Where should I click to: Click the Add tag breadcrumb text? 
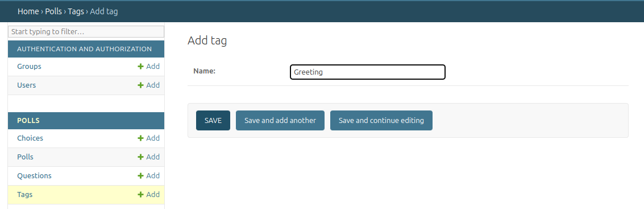click(x=104, y=11)
